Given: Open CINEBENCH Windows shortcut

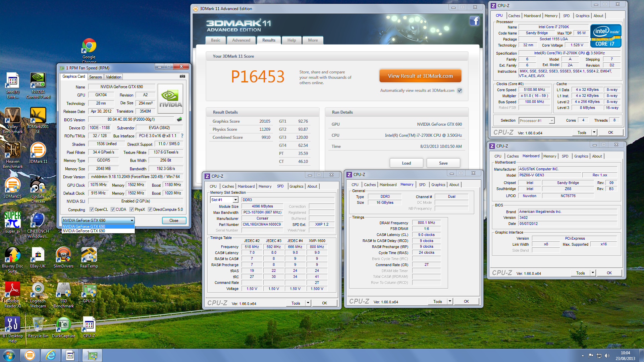Looking at the screenshot, I should point(38,225).
